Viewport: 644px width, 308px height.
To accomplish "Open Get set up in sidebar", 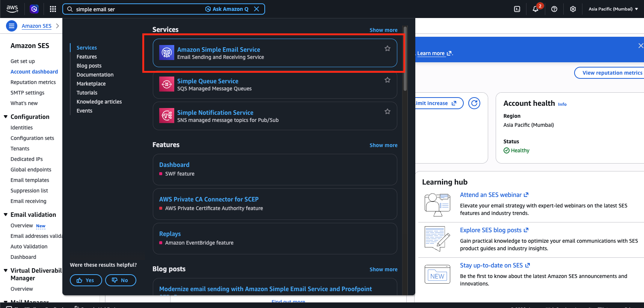I will [x=23, y=61].
